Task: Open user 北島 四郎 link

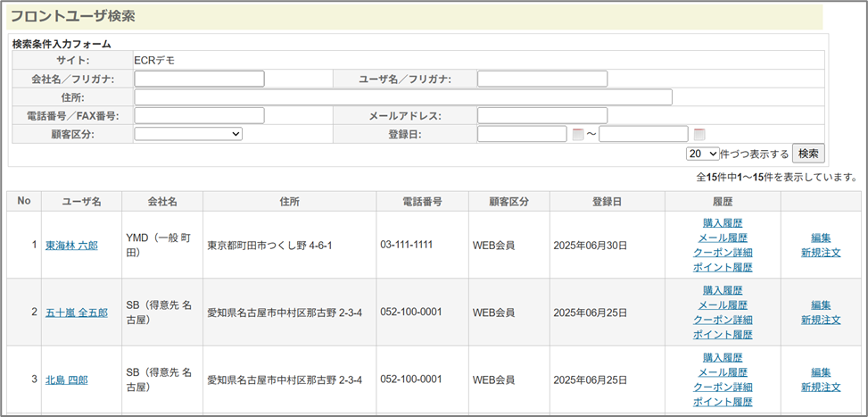Action: (66, 379)
